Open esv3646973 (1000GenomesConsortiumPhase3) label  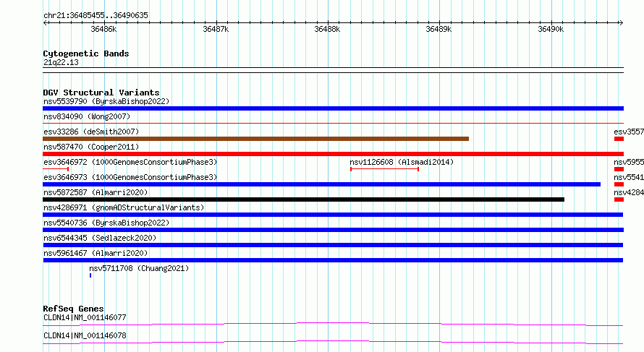point(130,177)
